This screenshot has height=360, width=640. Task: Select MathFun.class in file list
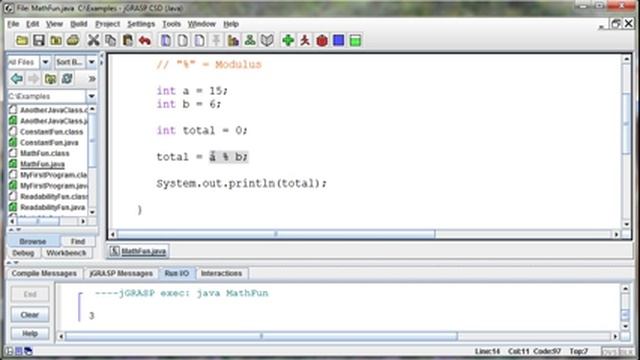[45, 153]
